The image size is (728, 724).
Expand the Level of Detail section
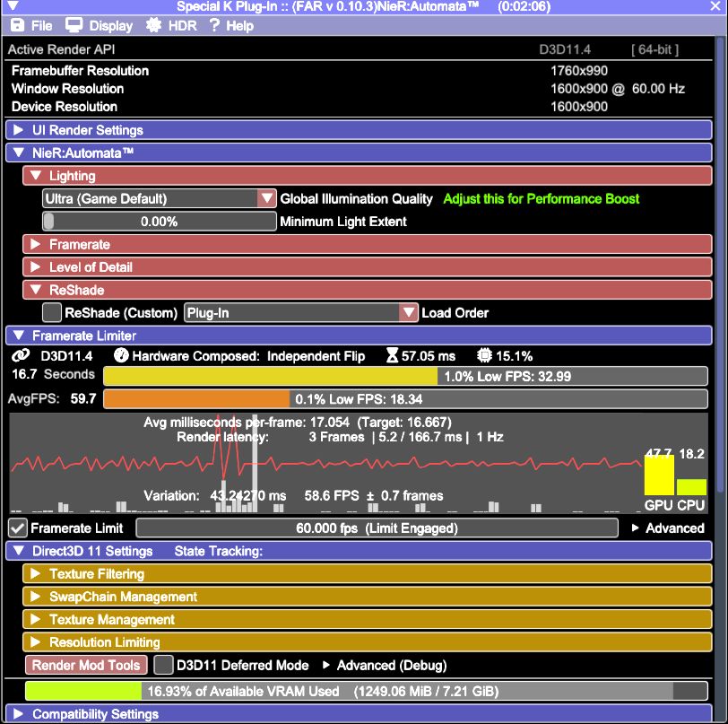[367, 267]
